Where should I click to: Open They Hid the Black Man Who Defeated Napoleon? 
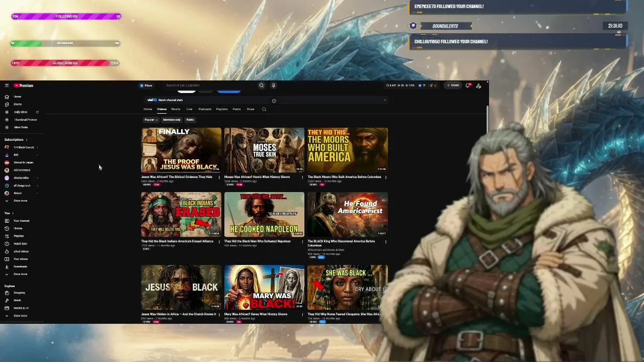click(x=258, y=241)
